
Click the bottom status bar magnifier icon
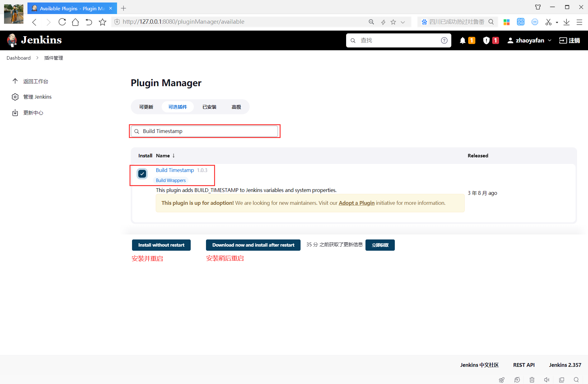pyautogui.click(x=576, y=380)
